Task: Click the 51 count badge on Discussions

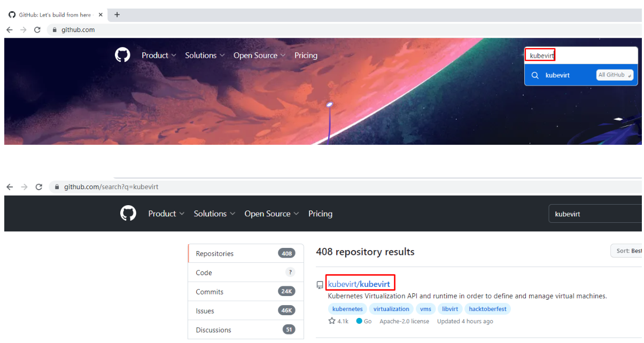Action: click(x=289, y=330)
